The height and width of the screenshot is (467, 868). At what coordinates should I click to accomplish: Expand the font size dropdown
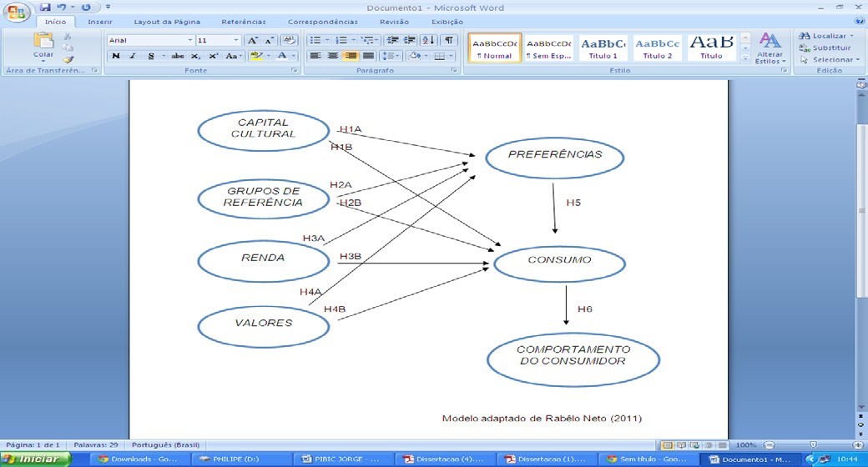click(236, 40)
